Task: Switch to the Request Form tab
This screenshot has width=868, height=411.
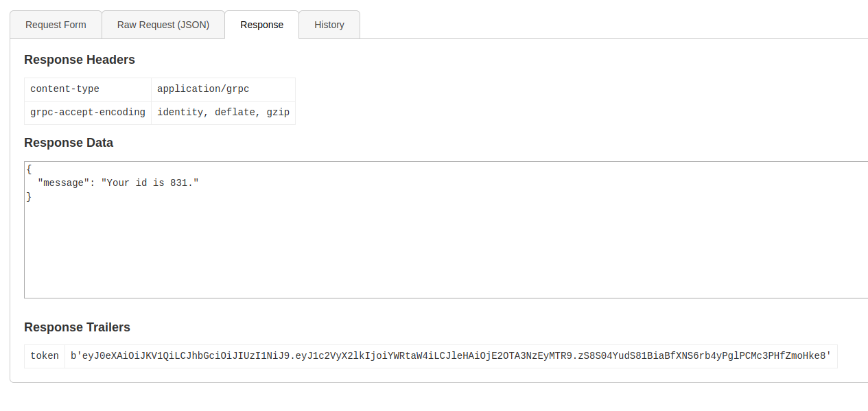Action: [56, 25]
